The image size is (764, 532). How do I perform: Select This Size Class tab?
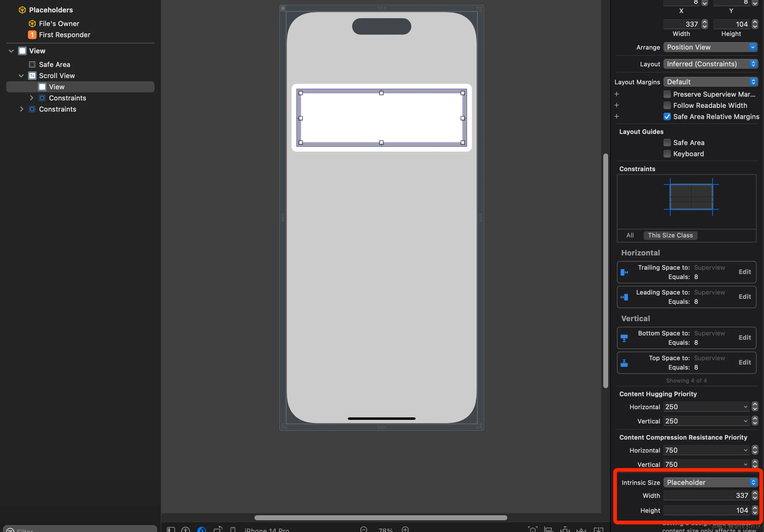(670, 235)
